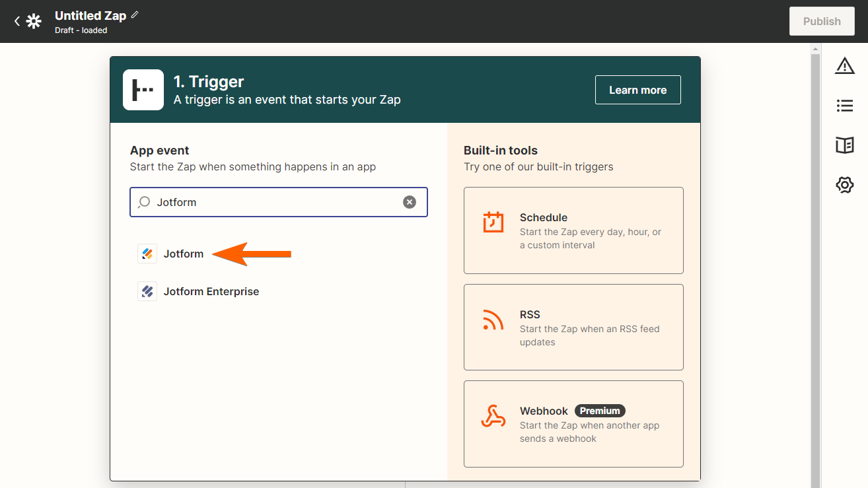Click the Draft - loaded status text
The height and width of the screenshot is (488, 868).
tap(81, 30)
